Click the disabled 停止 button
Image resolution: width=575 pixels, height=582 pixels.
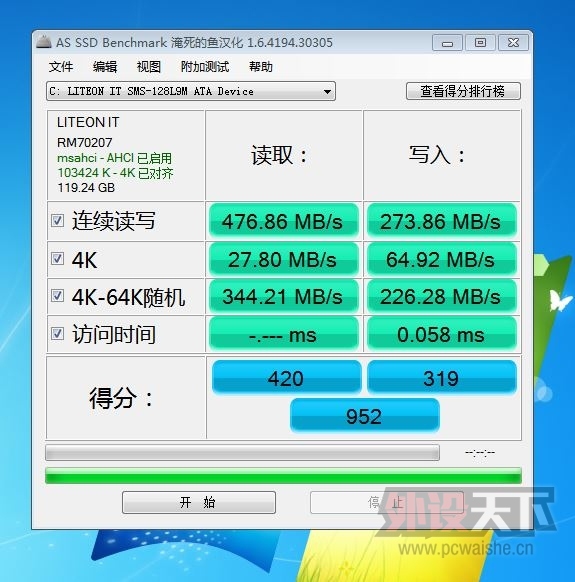[x=386, y=503]
